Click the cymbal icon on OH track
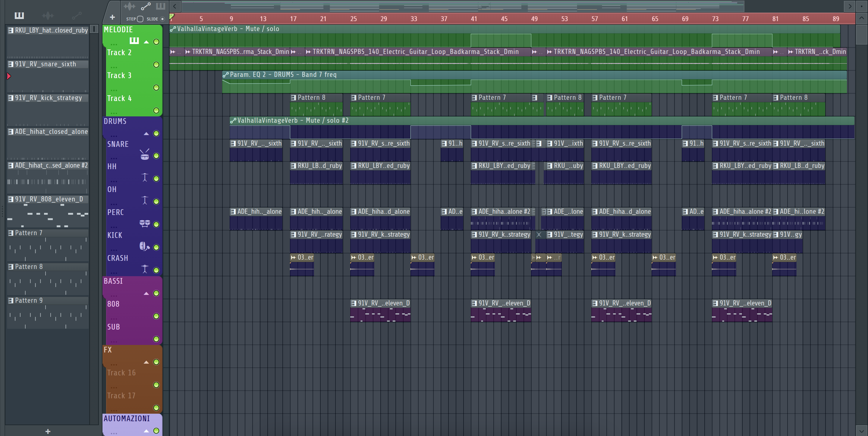The width and height of the screenshot is (868, 436). click(x=145, y=200)
